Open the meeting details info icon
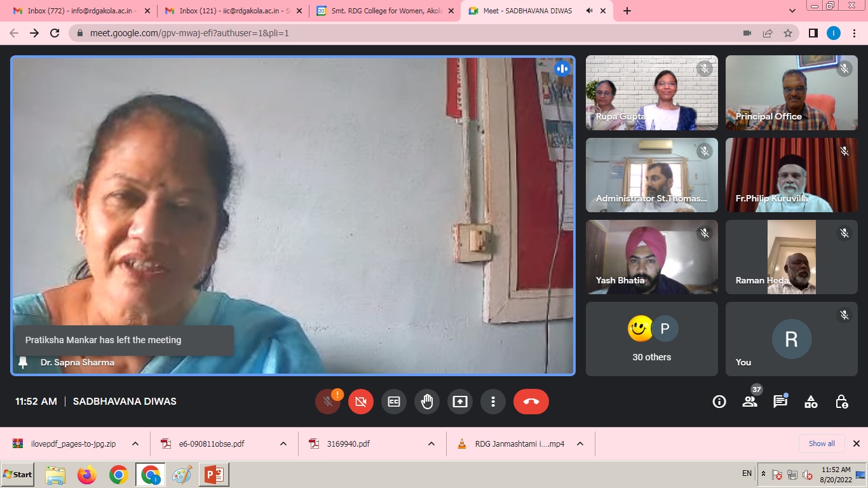 (x=719, y=402)
